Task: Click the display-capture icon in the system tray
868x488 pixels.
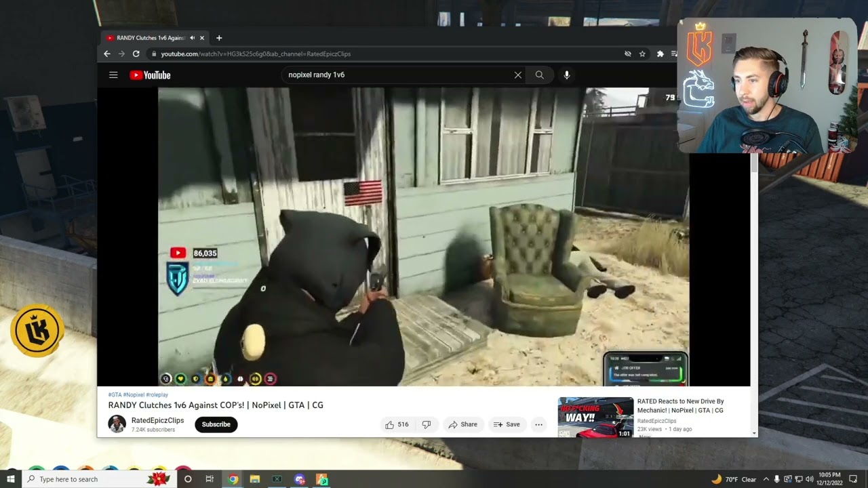Action: 788,479
